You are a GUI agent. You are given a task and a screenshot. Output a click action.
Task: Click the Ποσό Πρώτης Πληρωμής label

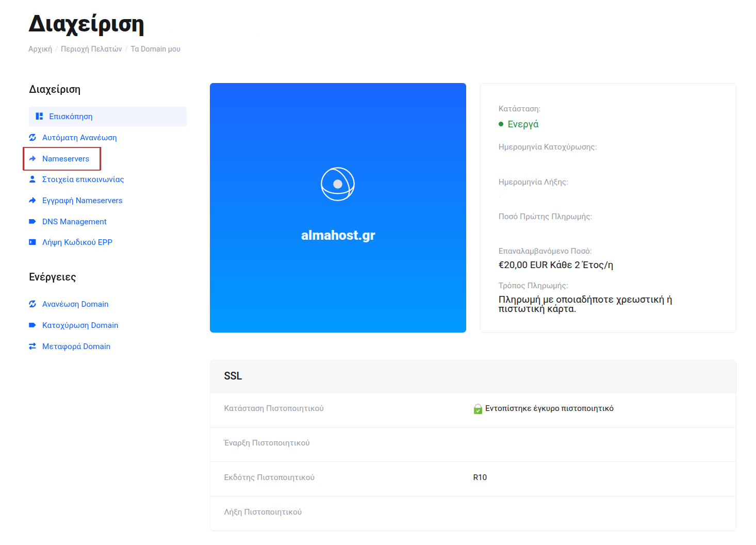[x=545, y=217]
